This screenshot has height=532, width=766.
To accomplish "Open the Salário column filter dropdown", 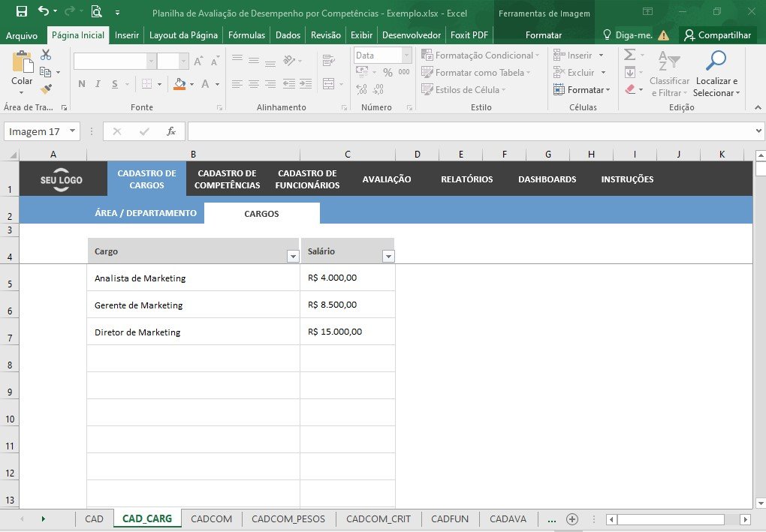I will pyautogui.click(x=388, y=256).
